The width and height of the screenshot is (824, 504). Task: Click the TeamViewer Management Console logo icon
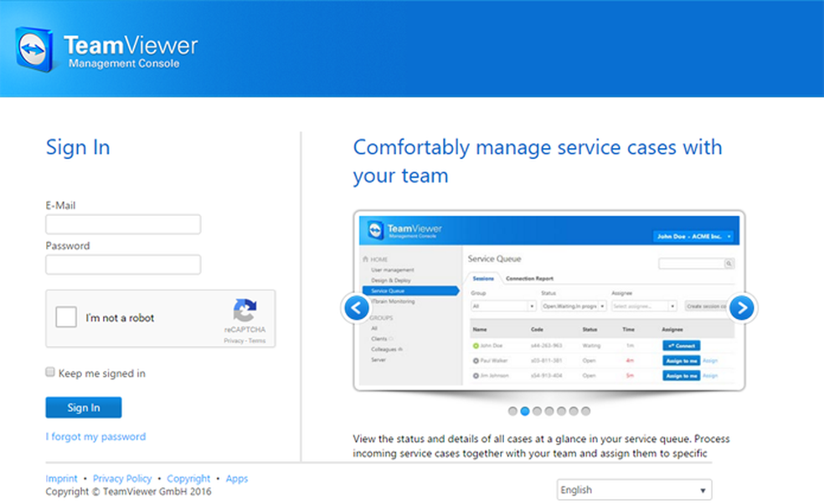33,49
